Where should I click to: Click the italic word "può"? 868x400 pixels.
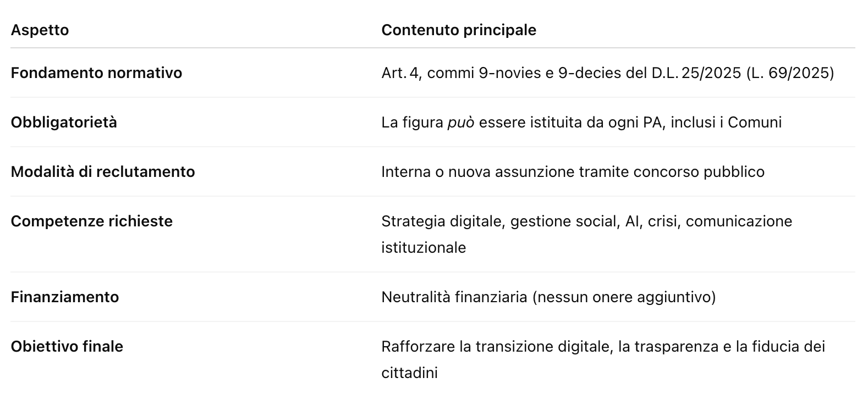[460, 122]
